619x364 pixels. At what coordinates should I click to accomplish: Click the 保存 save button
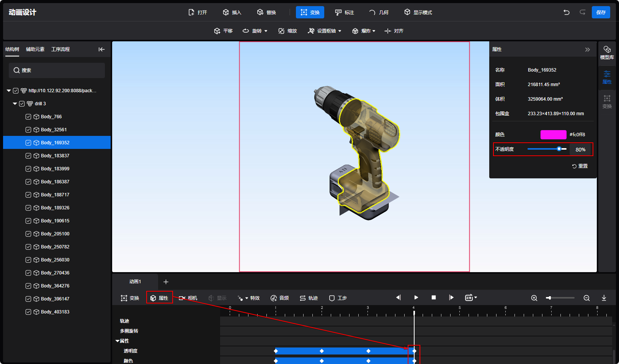point(601,12)
